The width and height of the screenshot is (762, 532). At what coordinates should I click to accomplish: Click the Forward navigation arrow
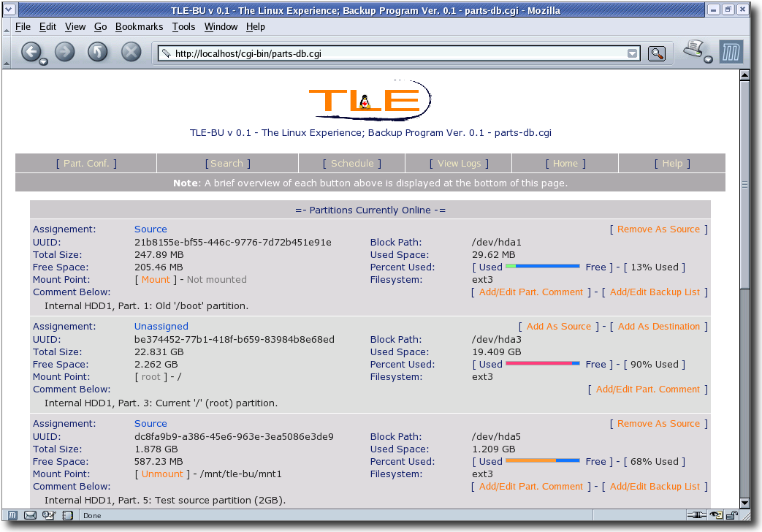64,52
